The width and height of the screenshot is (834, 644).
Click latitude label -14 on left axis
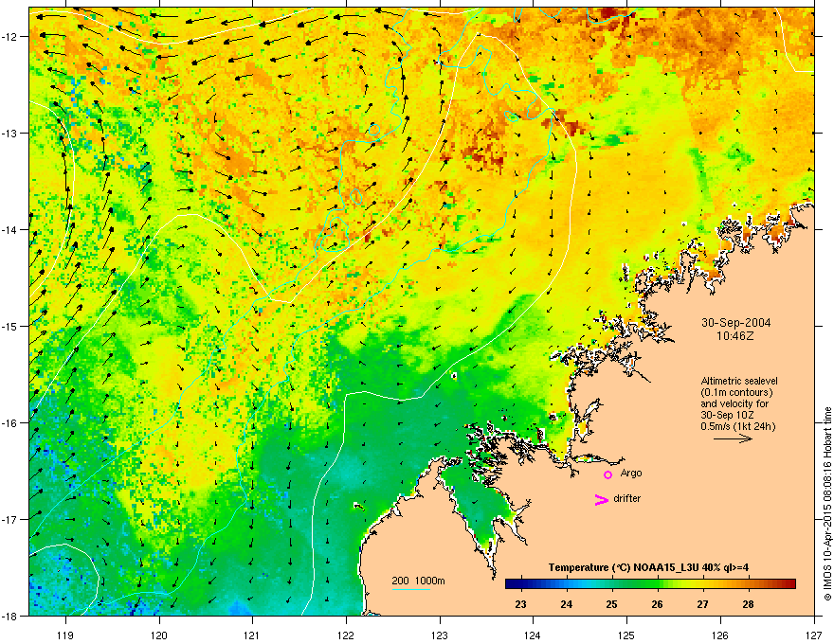pyautogui.click(x=9, y=229)
